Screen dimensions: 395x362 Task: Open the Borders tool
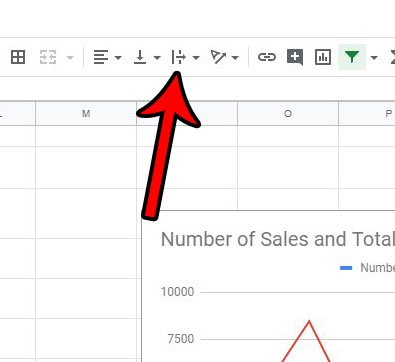[x=18, y=57]
